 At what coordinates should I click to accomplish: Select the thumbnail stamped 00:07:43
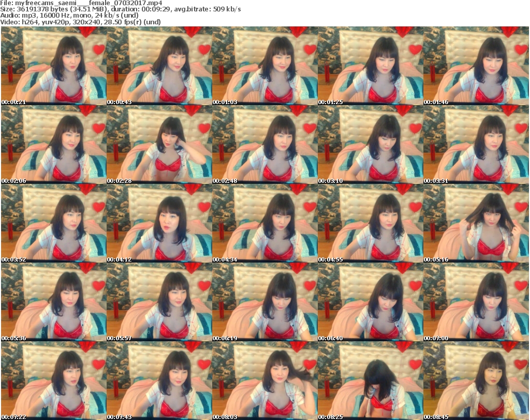159,381
